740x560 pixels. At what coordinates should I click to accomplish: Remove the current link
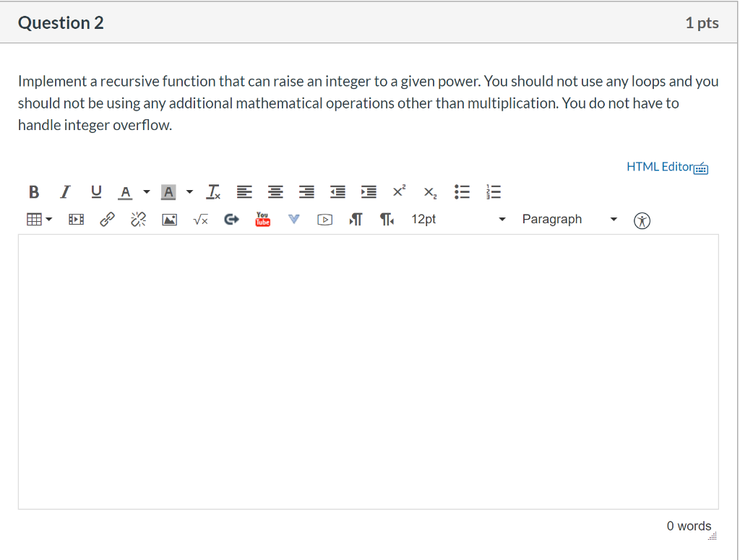[138, 219]
